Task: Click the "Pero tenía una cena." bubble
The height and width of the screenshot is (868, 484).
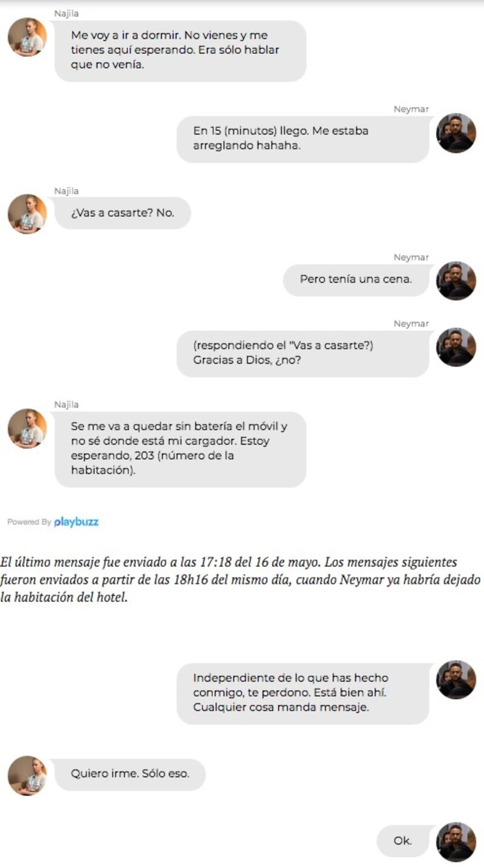Action: (x=356, y=280)
